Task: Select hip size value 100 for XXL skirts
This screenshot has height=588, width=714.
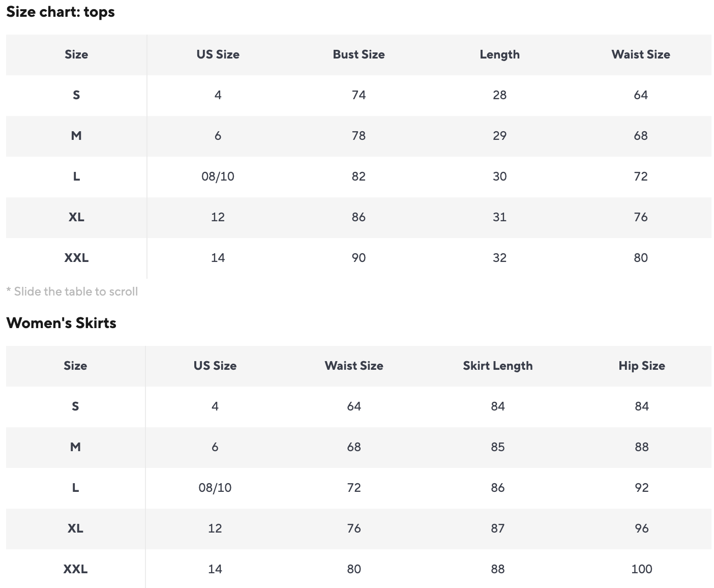Action: click(641, 569)
